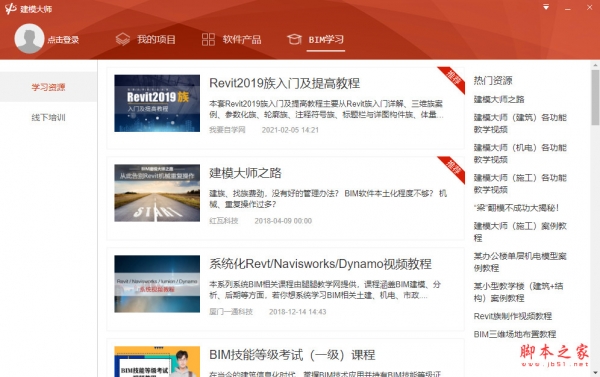
Task: Open 某小型教学楼（建筑+结构）案例教程 link
Action: tap(518, 292)
